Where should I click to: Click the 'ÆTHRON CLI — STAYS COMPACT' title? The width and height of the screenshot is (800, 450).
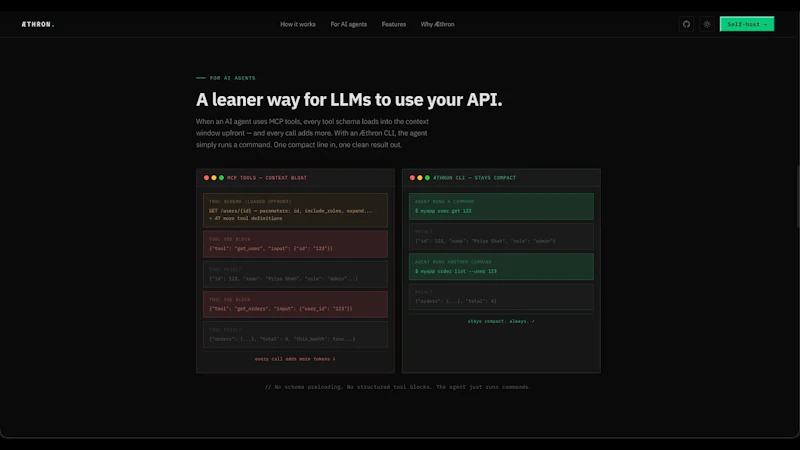474,178
